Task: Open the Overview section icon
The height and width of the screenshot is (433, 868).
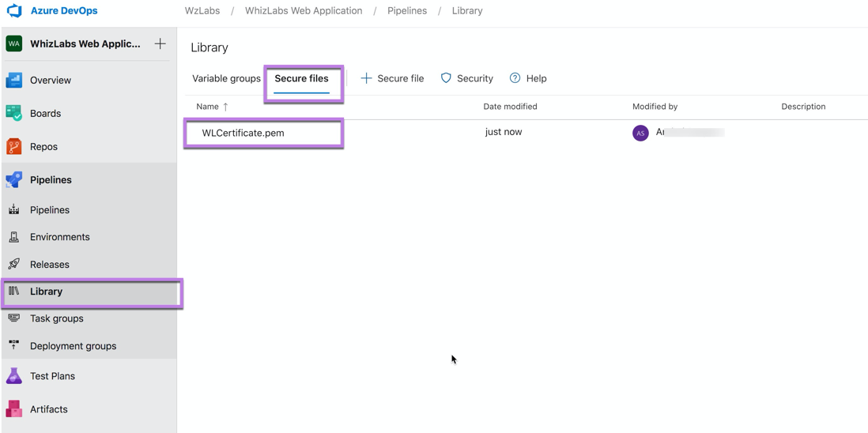Action: (14, 80)
